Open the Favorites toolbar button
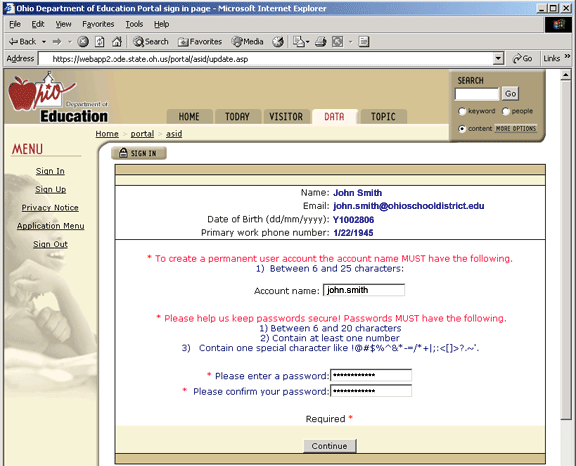Screen dimensions: 576x466 [200, 42]
